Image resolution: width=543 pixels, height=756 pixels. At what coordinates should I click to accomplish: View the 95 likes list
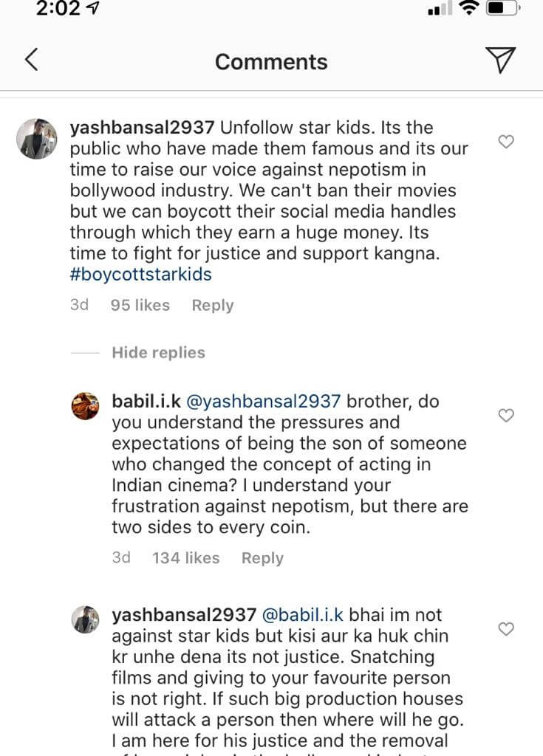[x=140, y=306]
